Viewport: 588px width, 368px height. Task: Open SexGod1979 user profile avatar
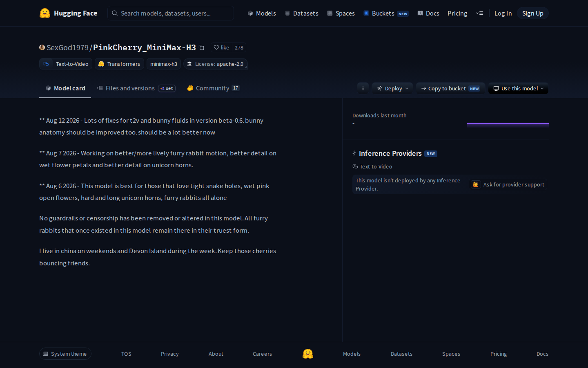click(x=42, y=47)
